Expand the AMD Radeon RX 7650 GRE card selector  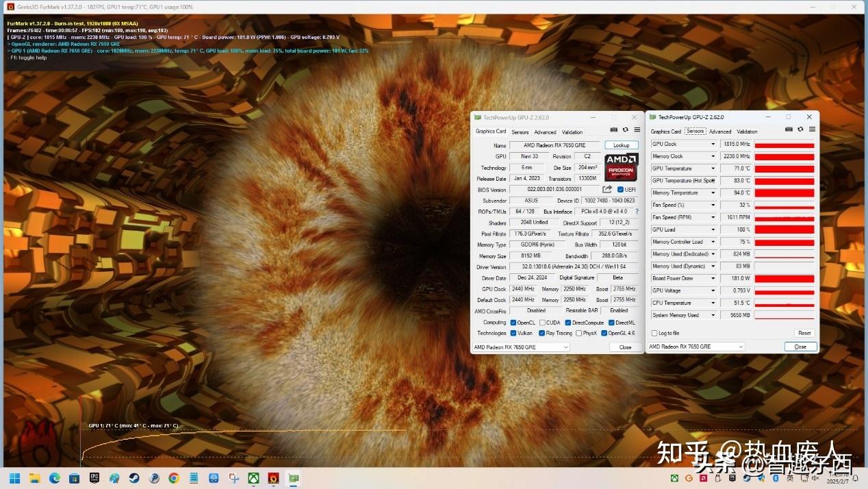click(520, 347)
